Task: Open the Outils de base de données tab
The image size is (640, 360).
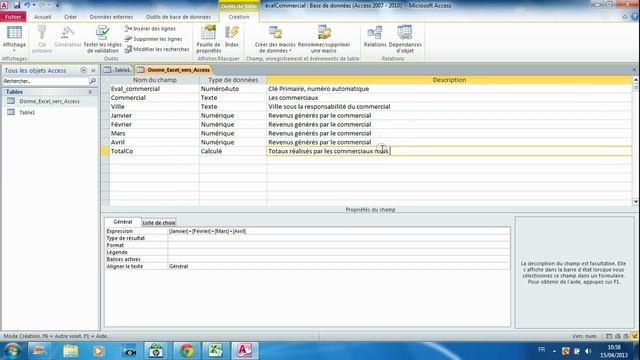Action: pyautogui.click(x=178, y=17)
